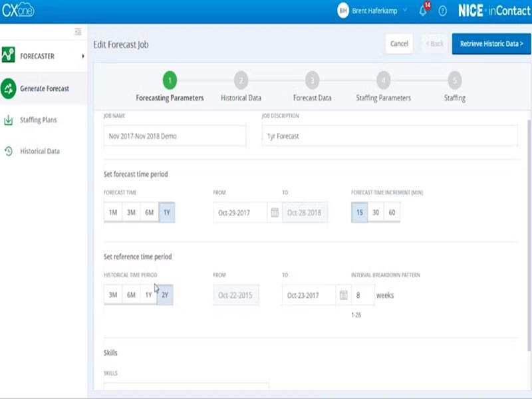The width and height of the screenshot is (532, 399).
Task: Jump to step 4 Staffing Parameters
Action: (x=383, y=81)
